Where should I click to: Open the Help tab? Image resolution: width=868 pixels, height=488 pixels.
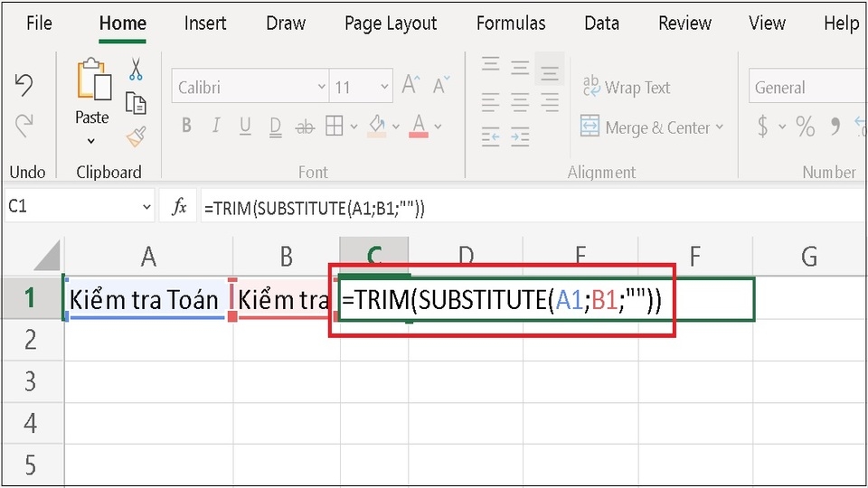coord(841,23)
